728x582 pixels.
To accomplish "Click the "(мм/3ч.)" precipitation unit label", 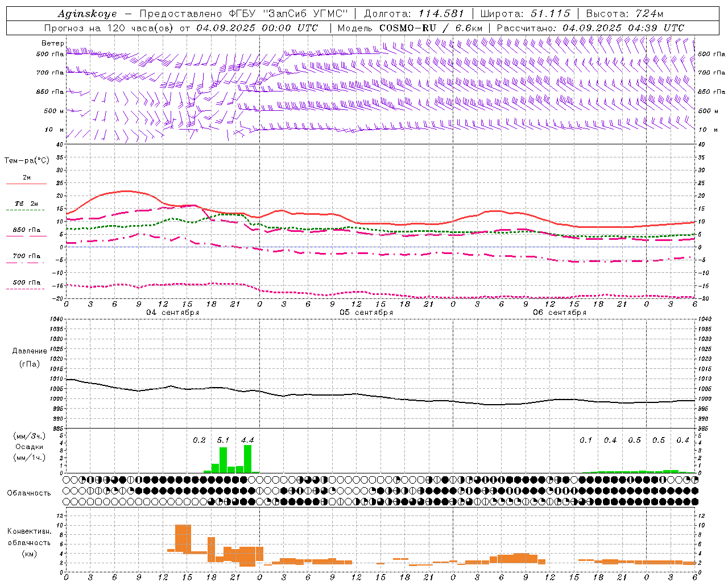I will pos(29,436).
